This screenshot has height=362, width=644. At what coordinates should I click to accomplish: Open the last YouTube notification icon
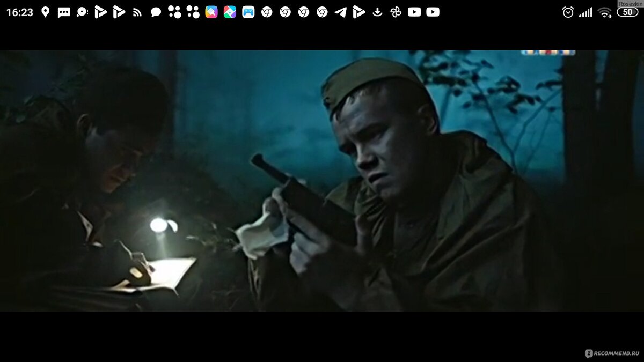[433, 12]
